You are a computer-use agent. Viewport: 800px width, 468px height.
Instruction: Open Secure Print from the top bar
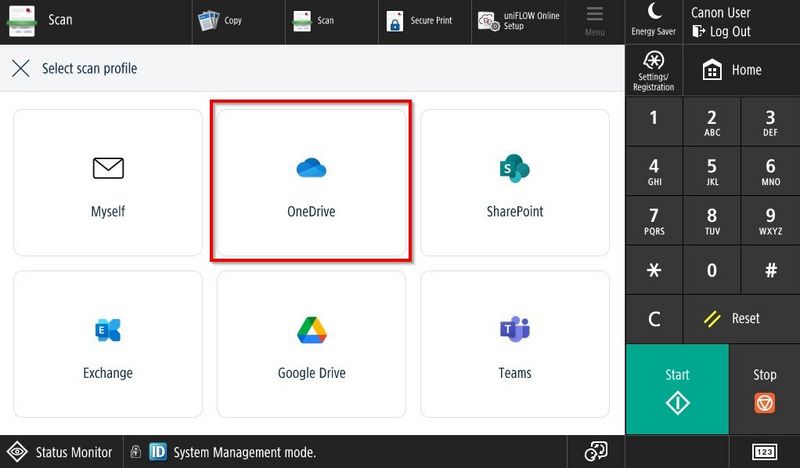(420, 20)
